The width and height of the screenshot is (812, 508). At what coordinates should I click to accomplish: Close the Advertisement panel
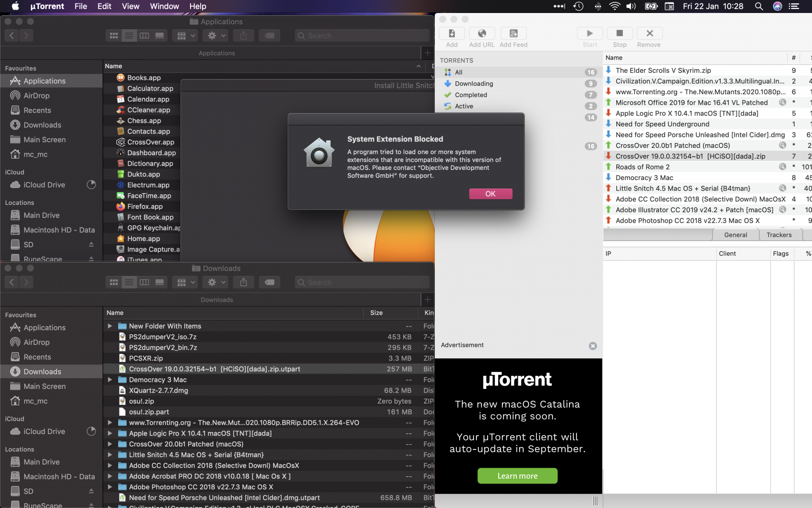pyautogui.click(x=593, y=346)
